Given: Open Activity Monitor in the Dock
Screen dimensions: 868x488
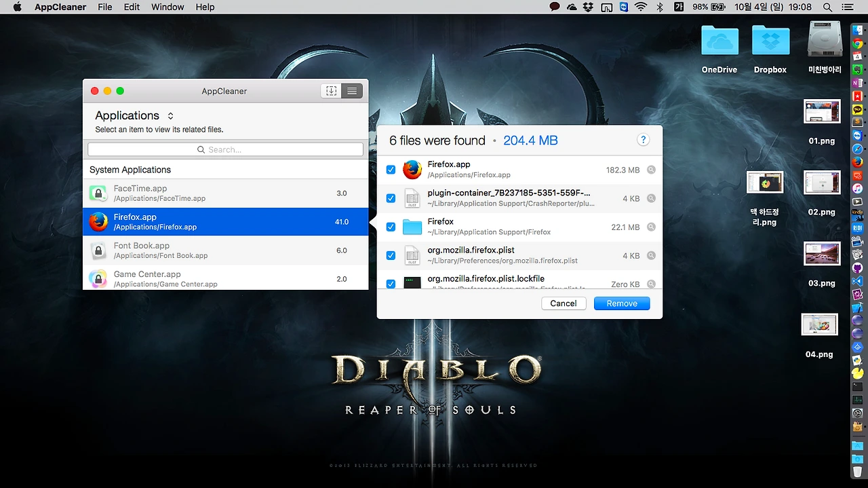Looking at the screenshot, I should click(x=857, y=399).
